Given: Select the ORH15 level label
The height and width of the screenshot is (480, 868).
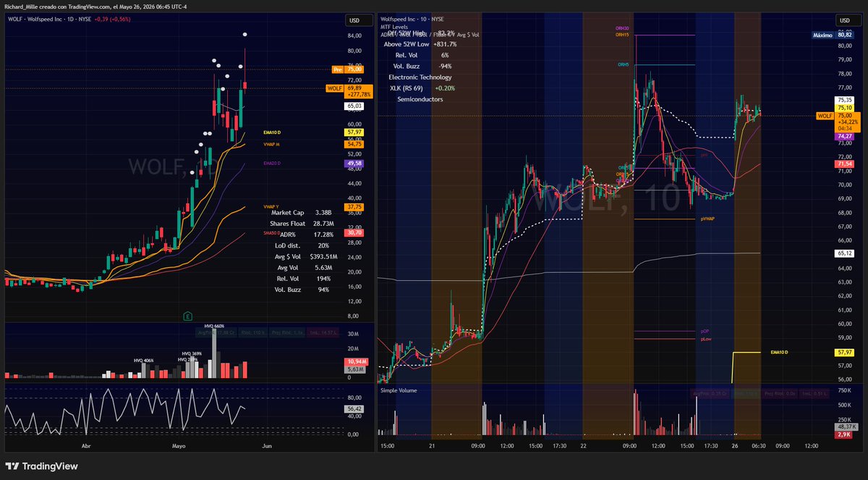Looking at the screenshot, I should [x=622, y=35].
